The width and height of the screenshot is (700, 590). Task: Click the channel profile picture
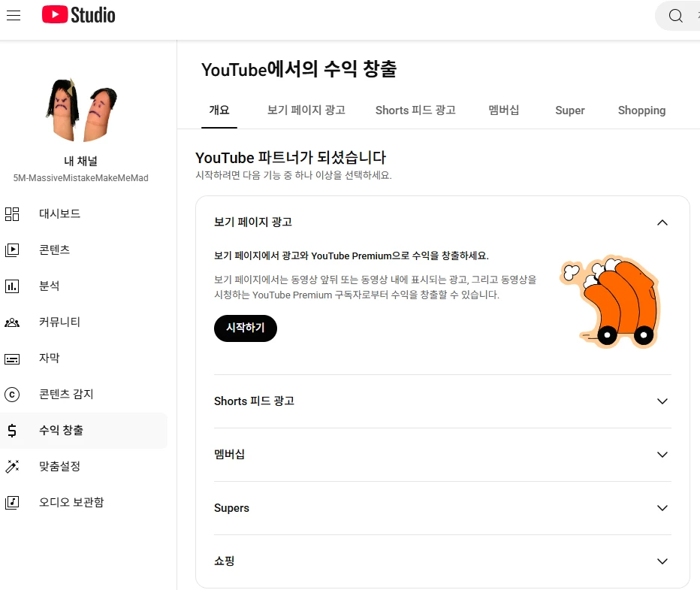coord(81,109)
